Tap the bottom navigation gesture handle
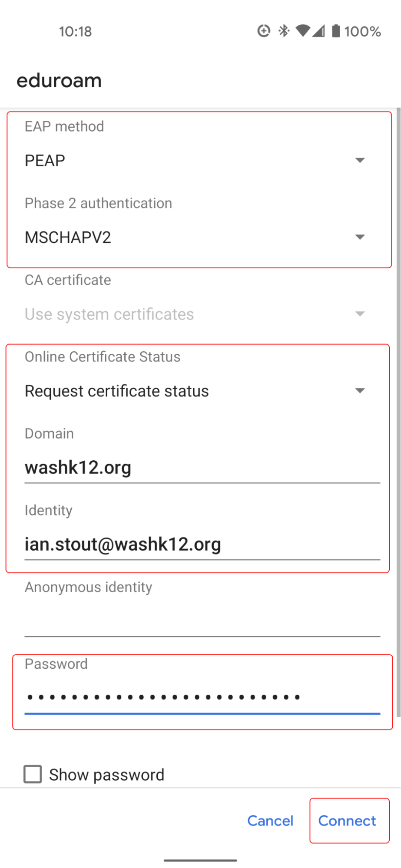The image size is (401, 868). pyautogui.click(x=200, y=860)
